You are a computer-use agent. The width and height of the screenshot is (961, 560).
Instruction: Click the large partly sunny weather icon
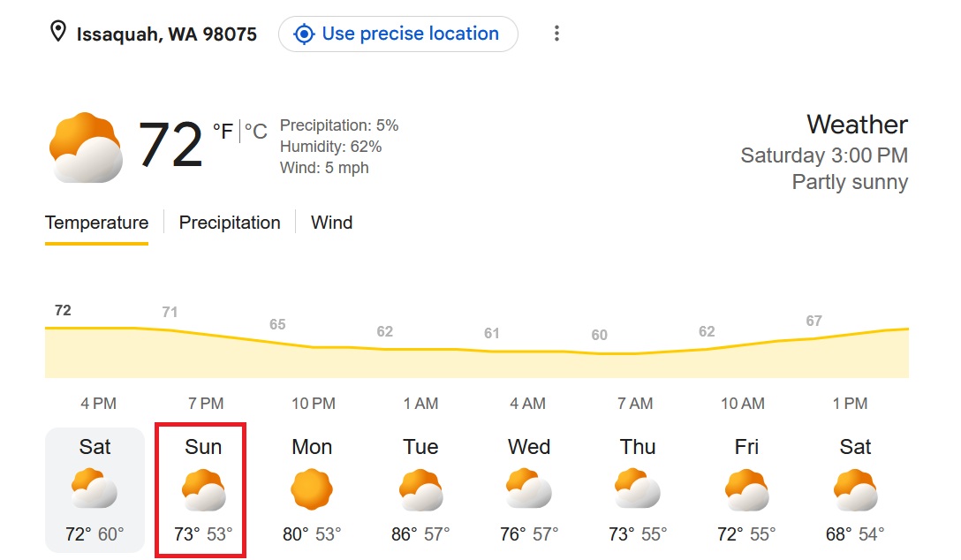point(86,148)
